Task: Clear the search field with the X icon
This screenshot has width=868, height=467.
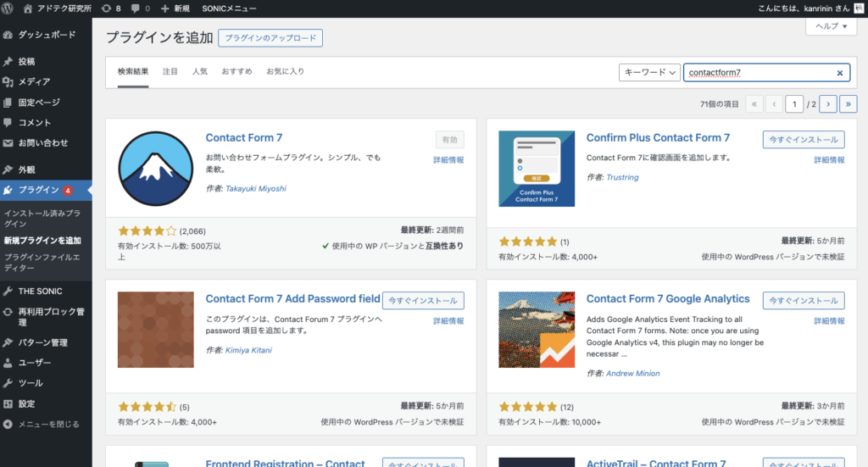Action: 839,73
